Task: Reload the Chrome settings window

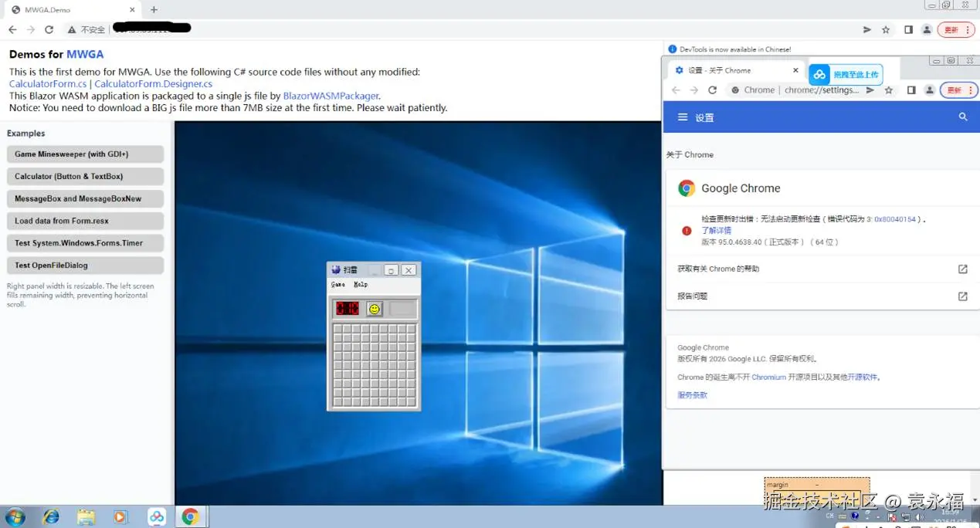Action: 713,90
